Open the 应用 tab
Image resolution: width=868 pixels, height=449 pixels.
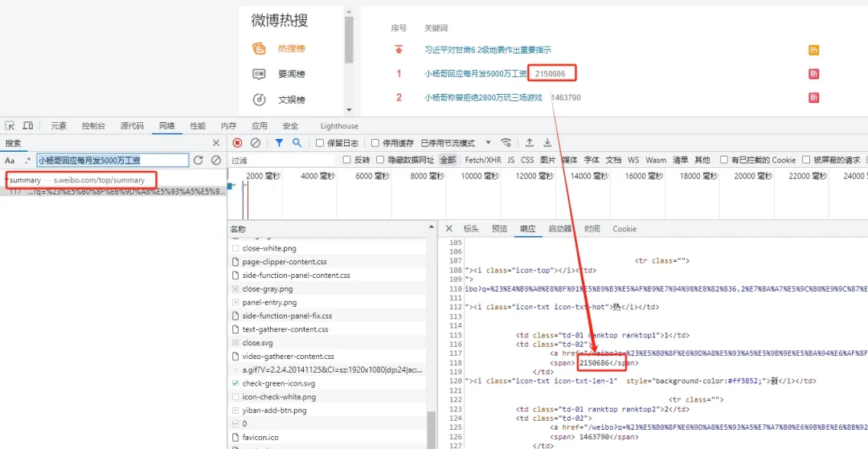260,126
